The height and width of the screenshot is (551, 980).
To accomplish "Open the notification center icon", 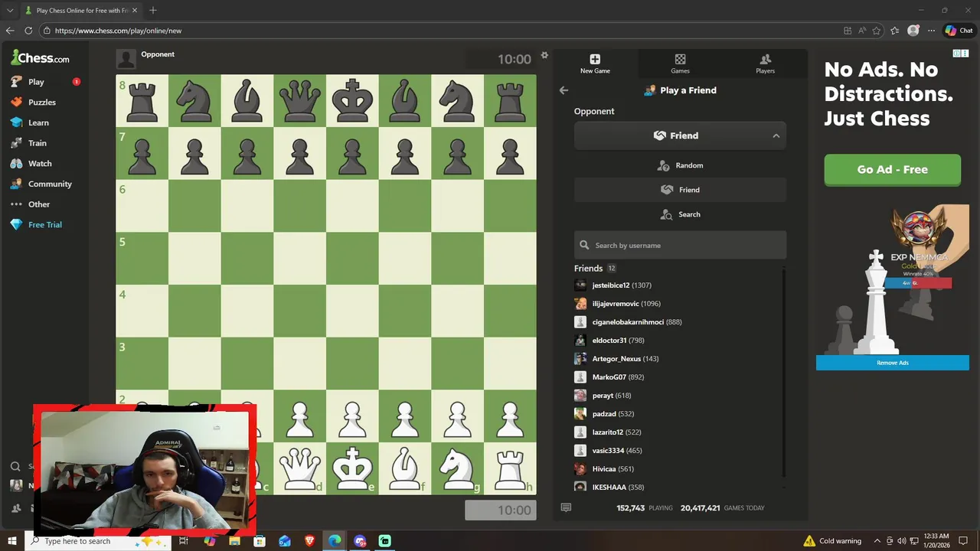I will point(963,541).
